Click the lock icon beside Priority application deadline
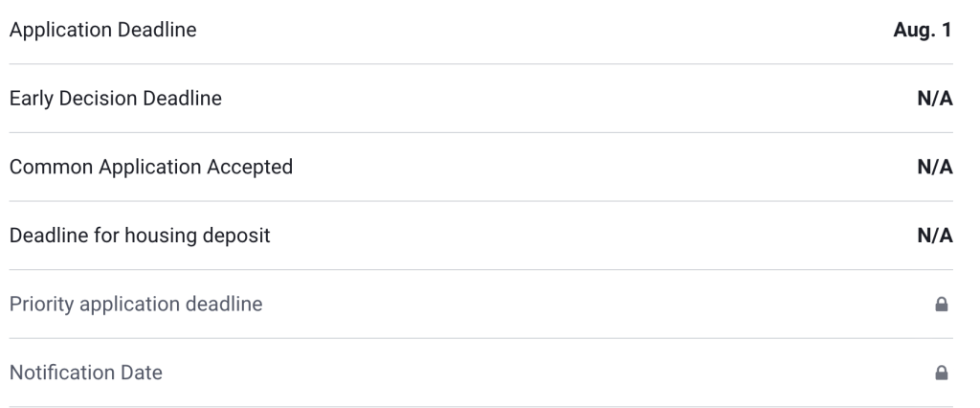The image size is (980, 408). [941, 305]
